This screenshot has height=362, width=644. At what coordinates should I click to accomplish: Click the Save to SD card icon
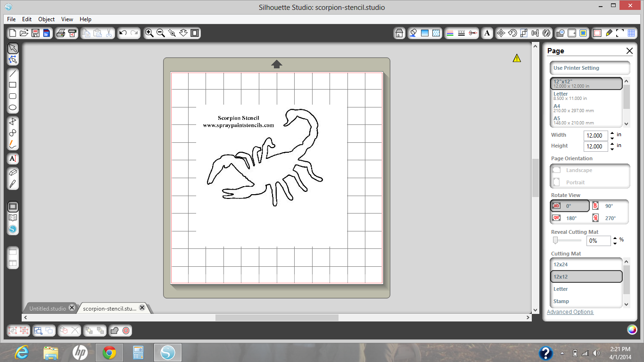[46, 33]
